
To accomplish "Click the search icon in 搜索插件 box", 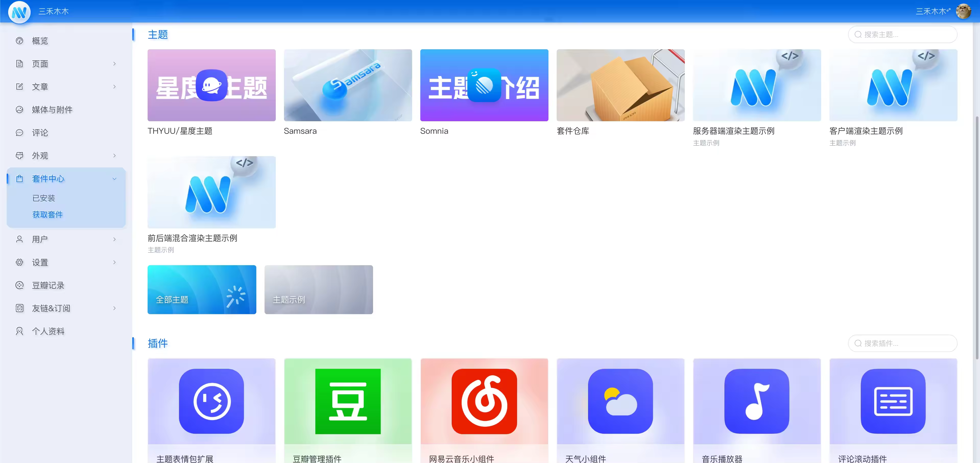I will 858,343.
